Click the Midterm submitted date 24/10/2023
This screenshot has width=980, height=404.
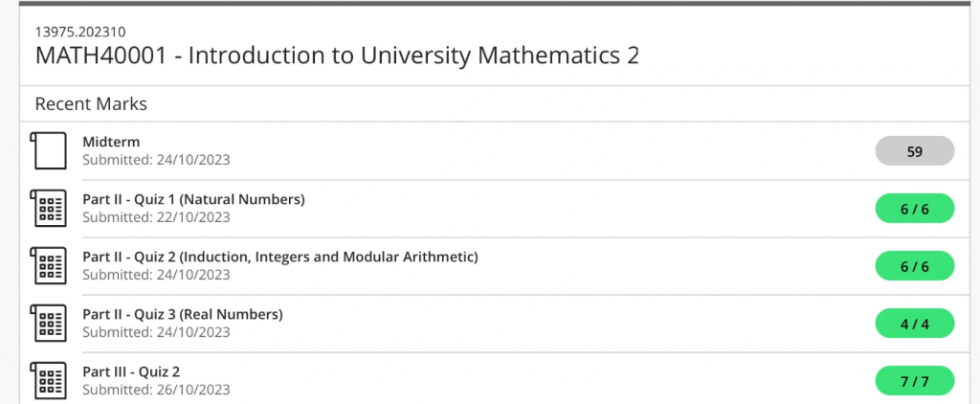tap(191, 160)
